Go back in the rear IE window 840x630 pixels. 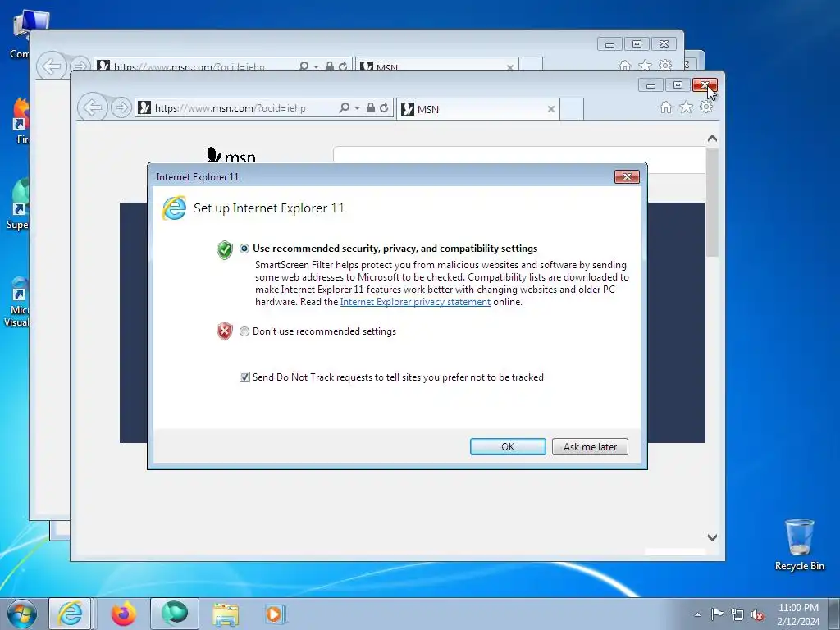tap(52, 66)
